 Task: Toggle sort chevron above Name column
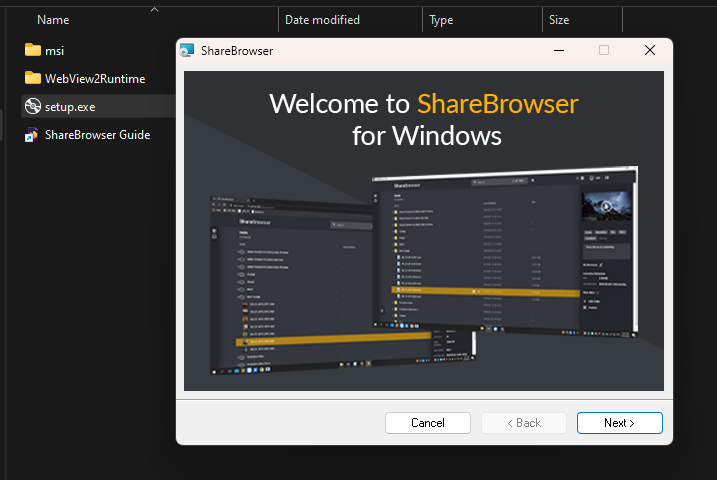point(154,9)
